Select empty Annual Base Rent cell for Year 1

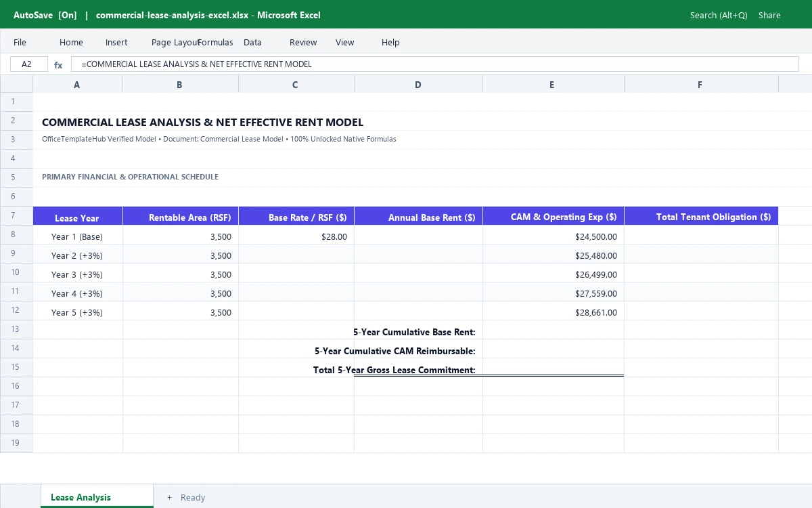tap(418, 236)
